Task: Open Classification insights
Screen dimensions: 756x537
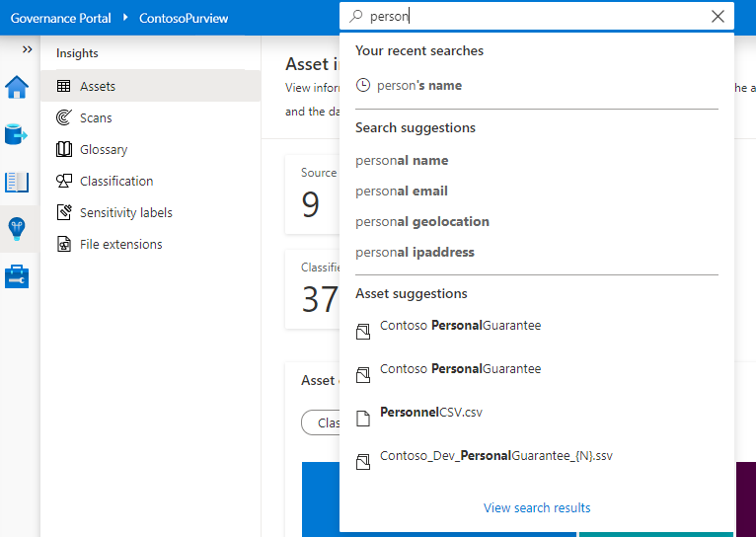Action: pos(116,182)
